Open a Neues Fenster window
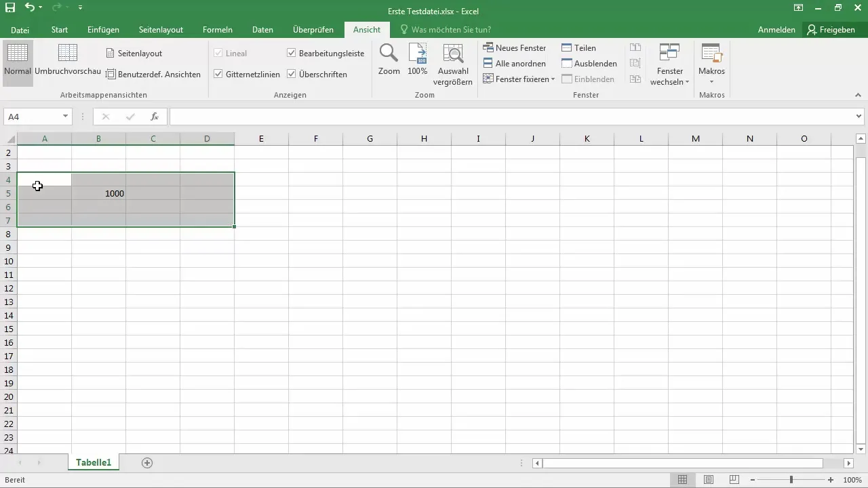Image resolution: width=868 pixels, height=488 pixels. (x=515, y=48)
